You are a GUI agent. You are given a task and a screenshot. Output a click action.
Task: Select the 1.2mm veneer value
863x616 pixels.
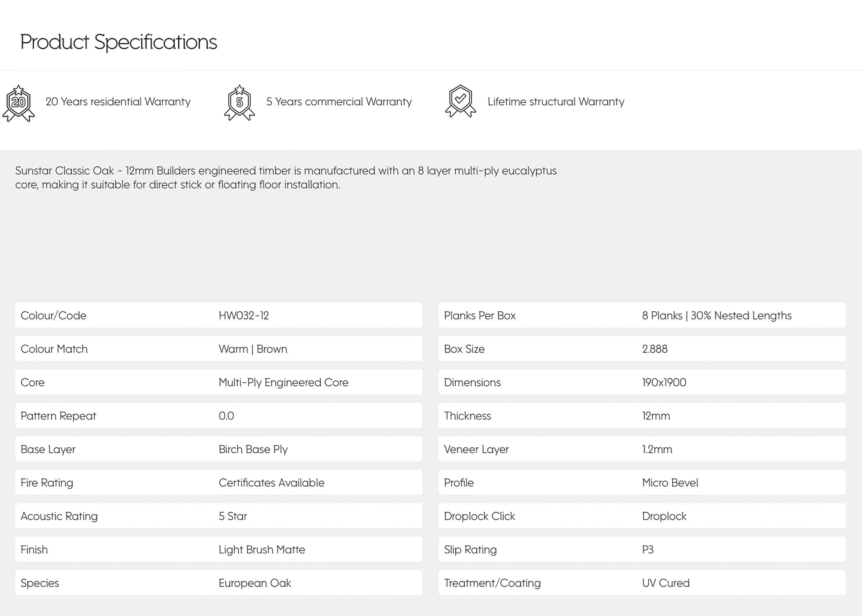(657, 449)
